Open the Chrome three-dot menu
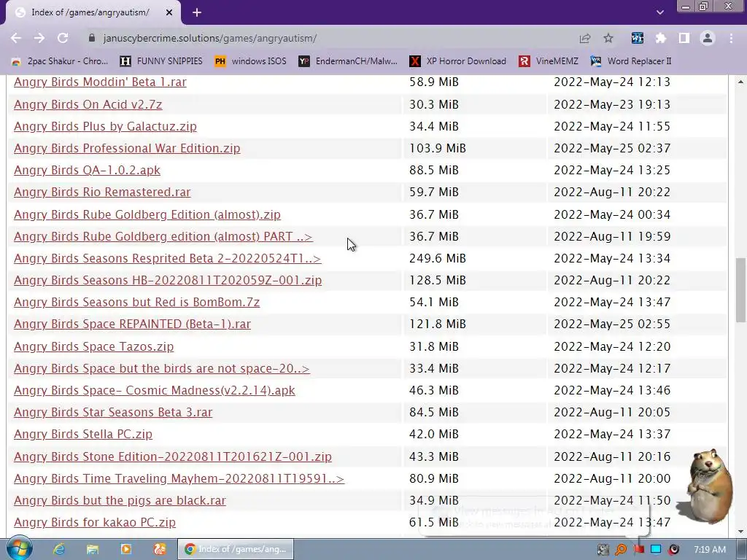This screenshot has height=560, width=747. pos(731,38)
